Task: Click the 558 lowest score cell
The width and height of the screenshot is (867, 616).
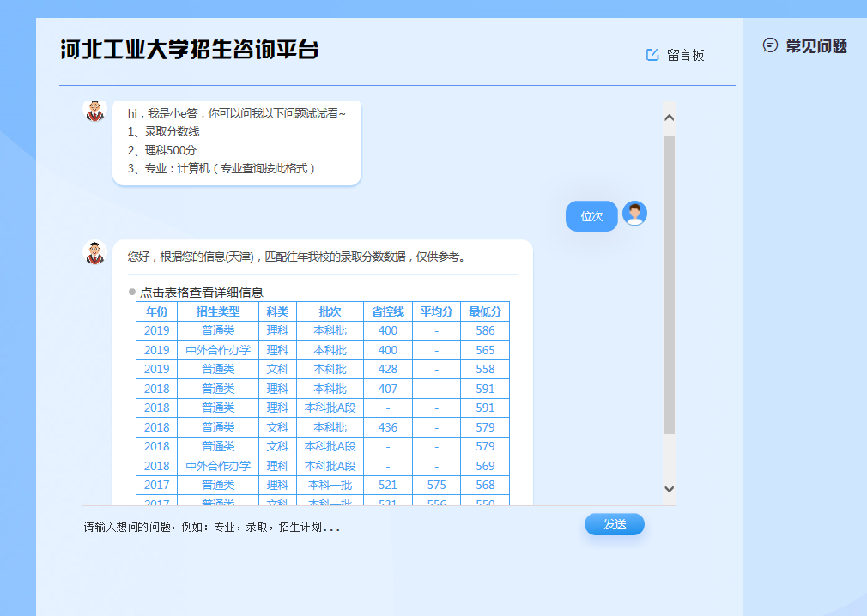Action: pos(485,369)
